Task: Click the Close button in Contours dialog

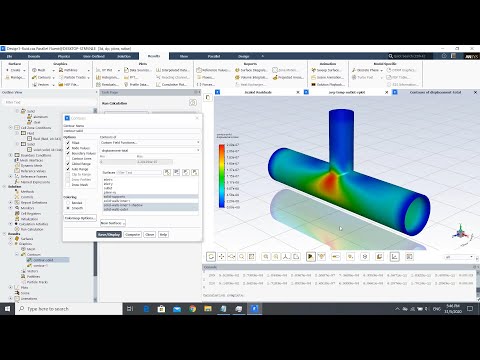Action: 150,235
